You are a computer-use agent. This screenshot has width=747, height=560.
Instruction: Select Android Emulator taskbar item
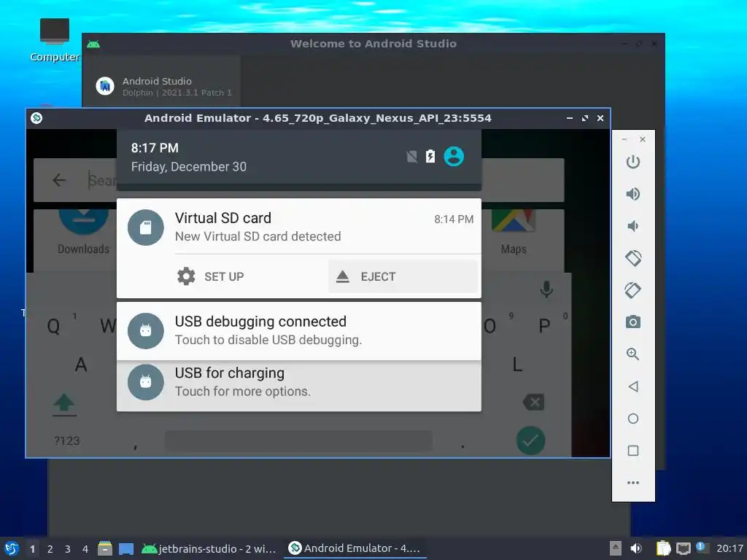(x=355, y=548)
